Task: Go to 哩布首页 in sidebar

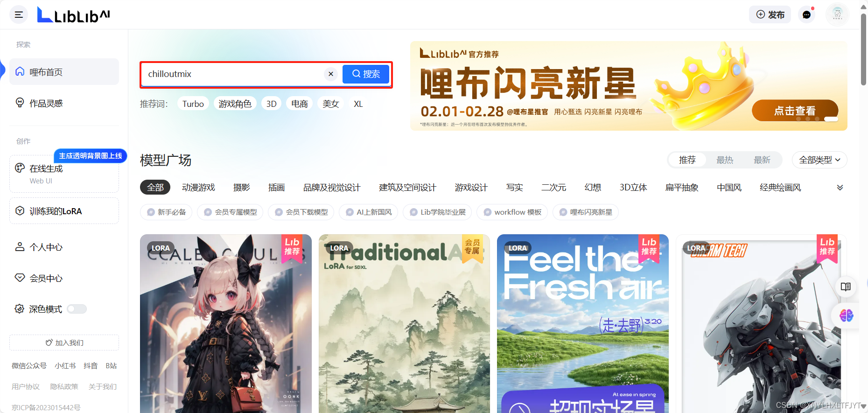Action: coord(64,72)
